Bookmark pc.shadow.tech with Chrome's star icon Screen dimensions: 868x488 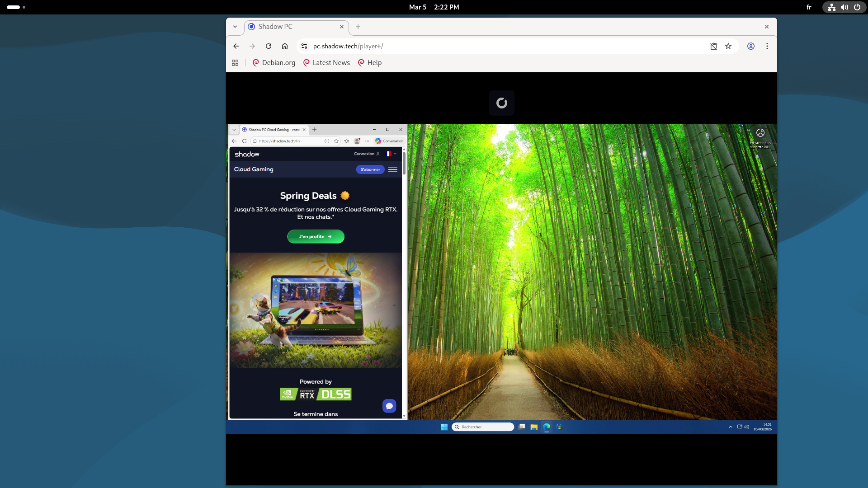pyautogui.click(x=728, y=46)
